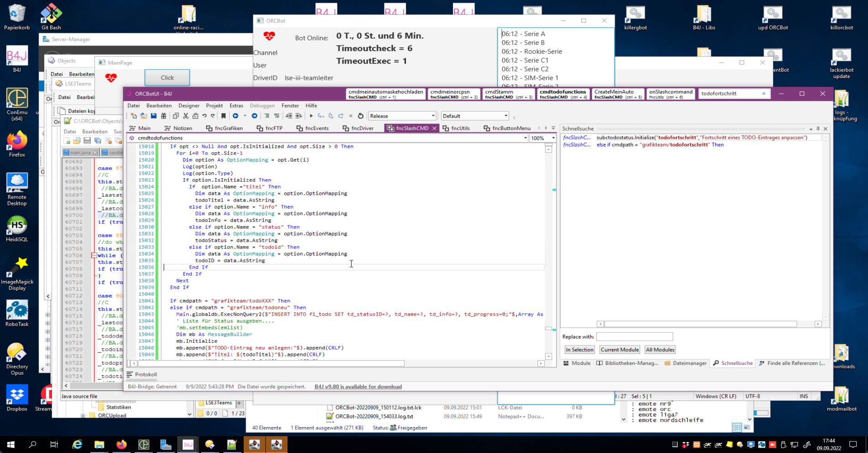The image size is (868, 453).
Task: Click the navigate backward blue arrow icon
Action: pyautogui.click(x=236, y=116)
